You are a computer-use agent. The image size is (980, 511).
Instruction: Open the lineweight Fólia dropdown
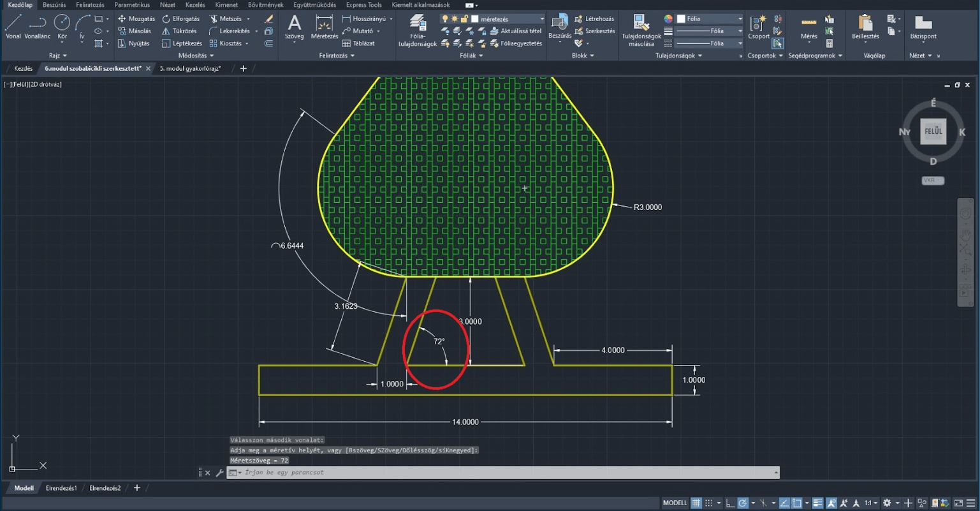[709, 31]
